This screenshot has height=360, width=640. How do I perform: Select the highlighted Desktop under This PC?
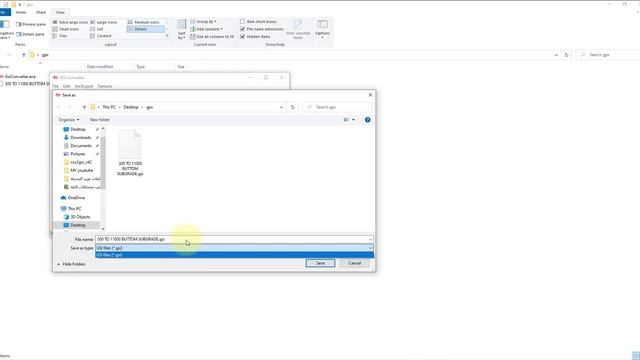(x=77, y=225)
